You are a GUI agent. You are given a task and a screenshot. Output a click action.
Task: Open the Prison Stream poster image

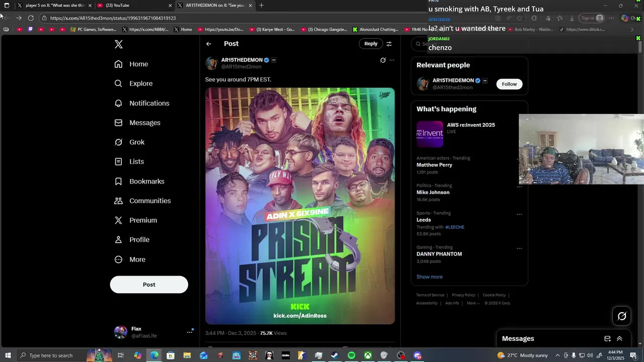[x=300, y=206]
